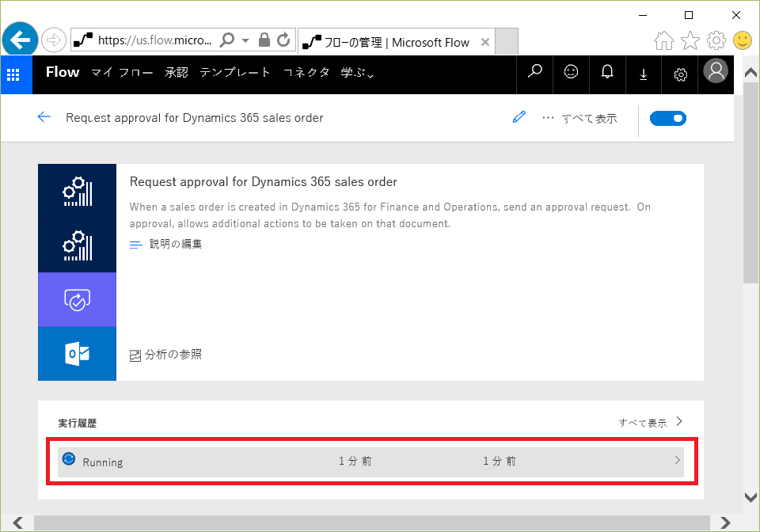This screenshot has height=532, width=760.
Task: Click the horizontal scrollbar left arrow
Action: [18, 522]
